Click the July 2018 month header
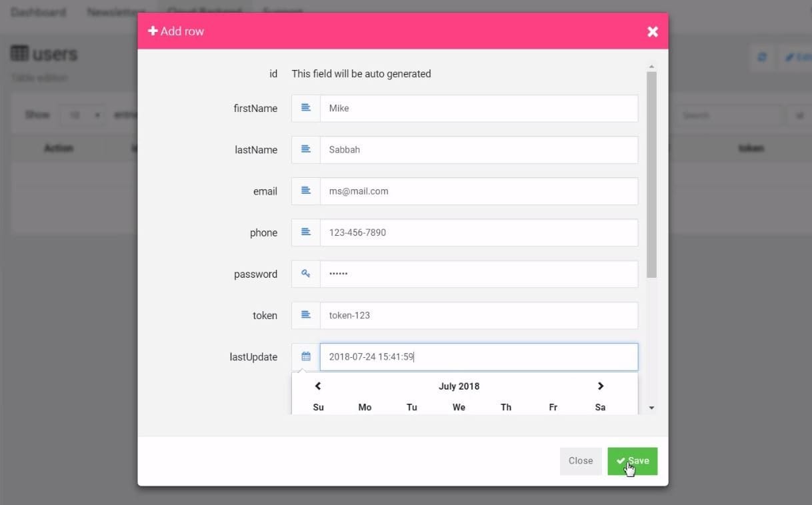The height and width of the screenshot is (505, 812). [x=459, y=386]
